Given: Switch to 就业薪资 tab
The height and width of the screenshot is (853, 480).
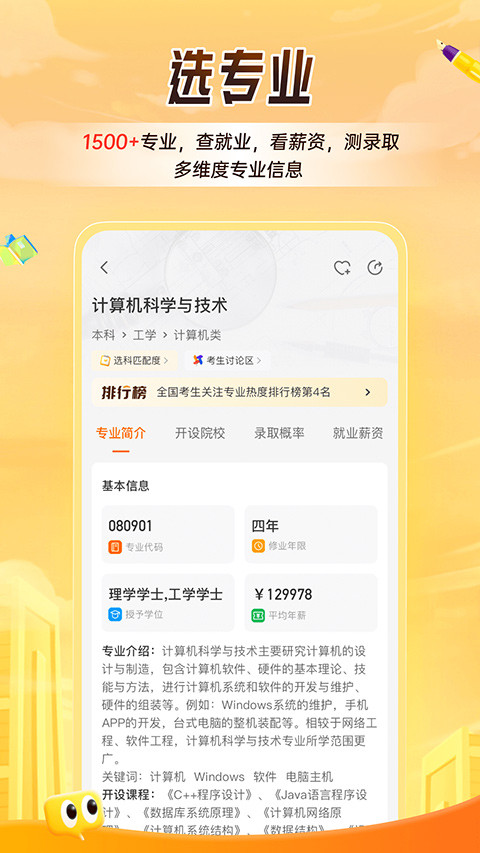Looking at the screenshot, I should (x=358, y=433).
